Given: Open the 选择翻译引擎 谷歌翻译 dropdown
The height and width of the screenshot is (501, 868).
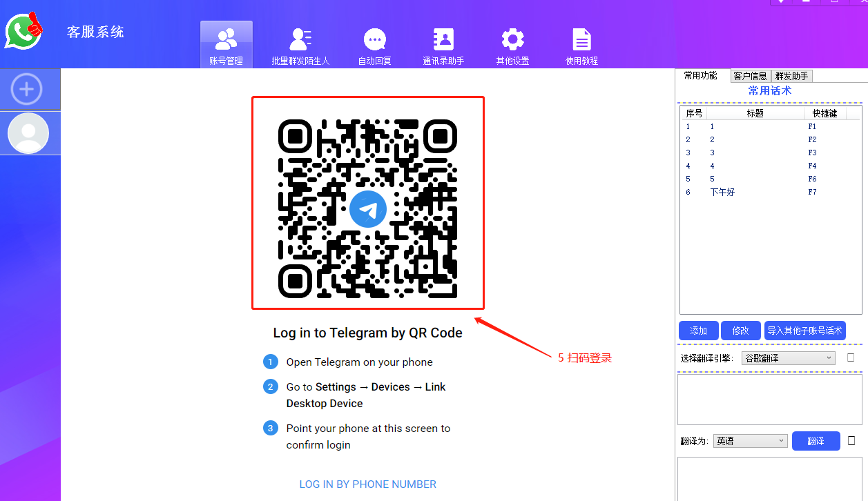Looking at the screenshot, I should point(789,358).
